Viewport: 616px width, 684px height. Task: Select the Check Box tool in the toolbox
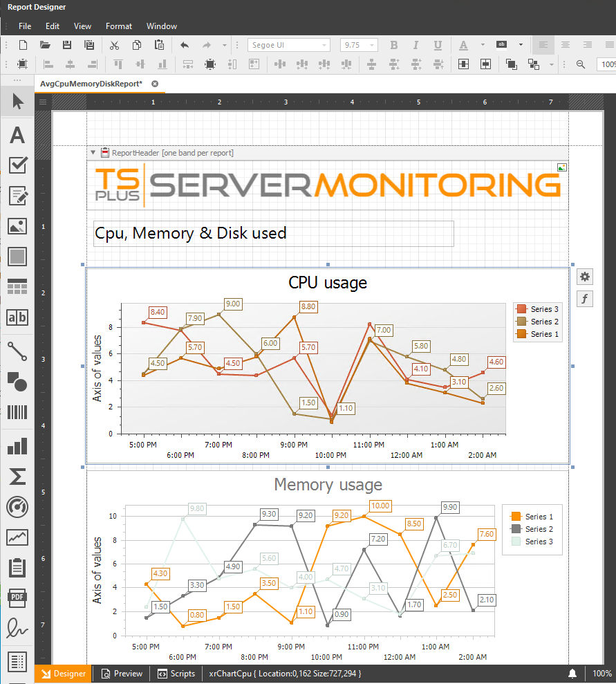coord(17,165)
